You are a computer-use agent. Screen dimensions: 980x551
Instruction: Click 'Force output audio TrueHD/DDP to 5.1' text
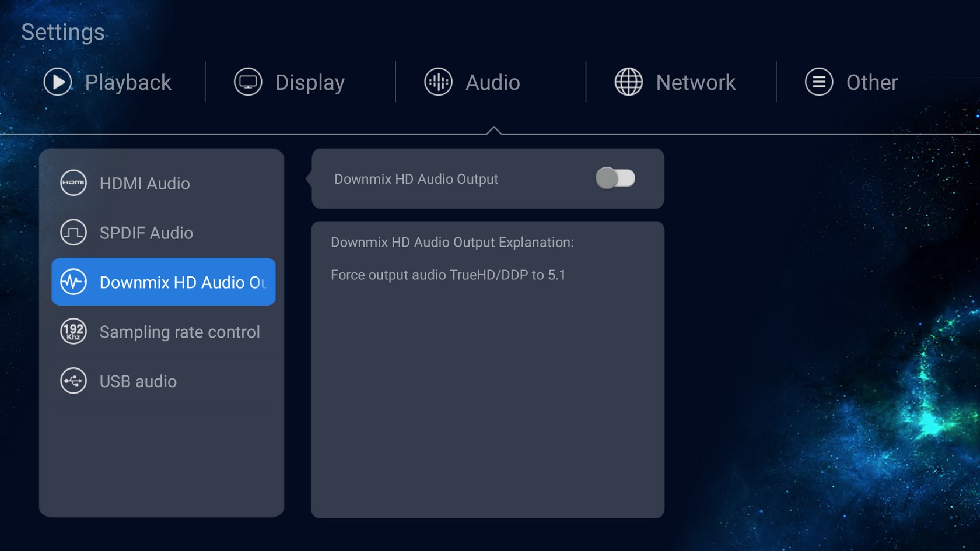pyautogui.click(x=448, y=275)
